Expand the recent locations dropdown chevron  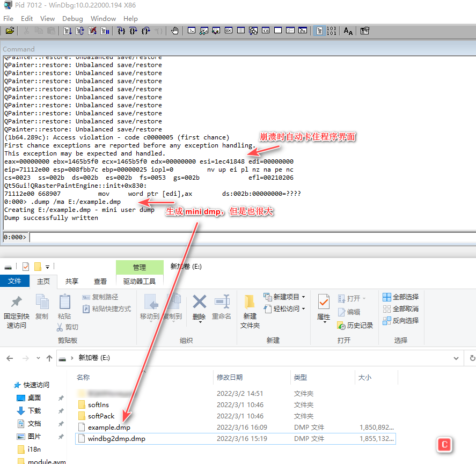[38, 358]
